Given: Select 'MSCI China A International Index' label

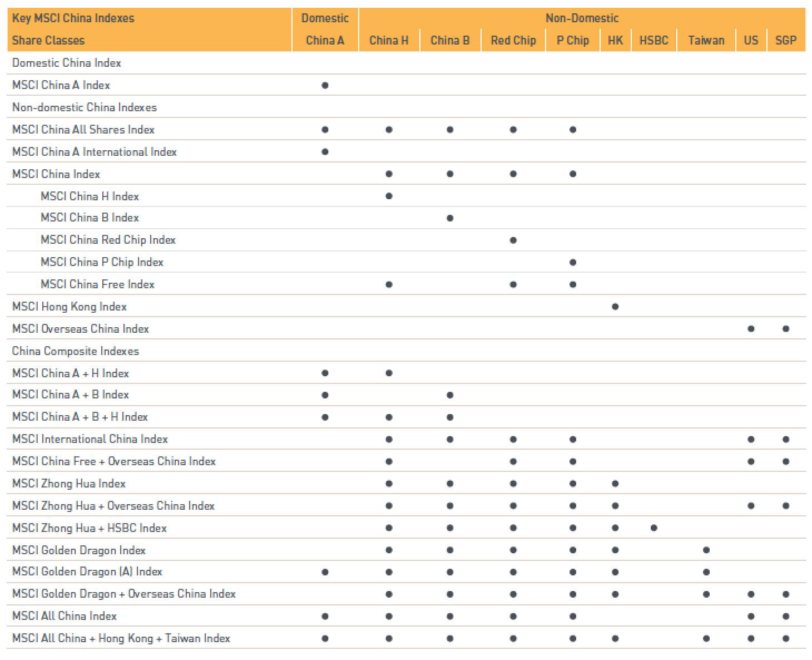Looking at the screenshot, I should (x=95, y=152).
